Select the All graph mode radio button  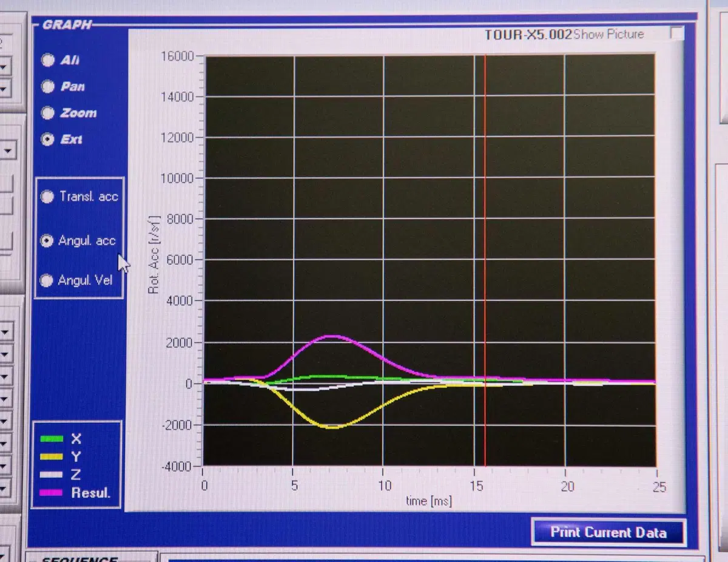click(48, 60)
